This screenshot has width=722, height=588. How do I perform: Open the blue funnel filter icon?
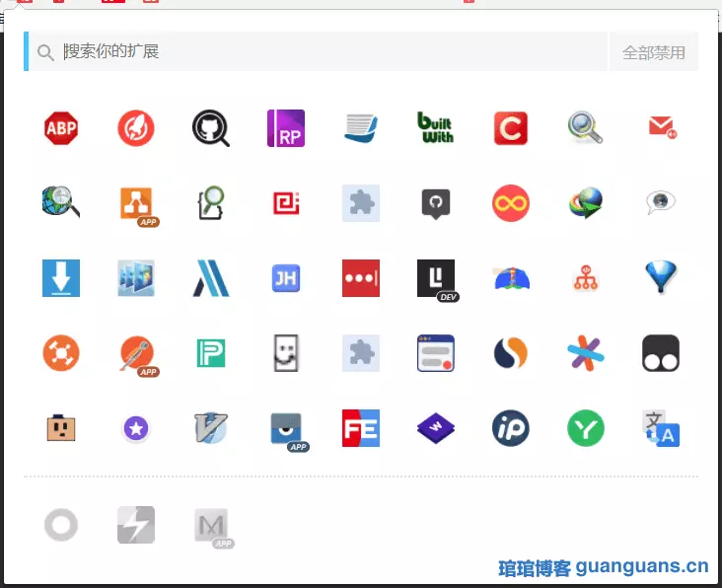click(661, 276)
